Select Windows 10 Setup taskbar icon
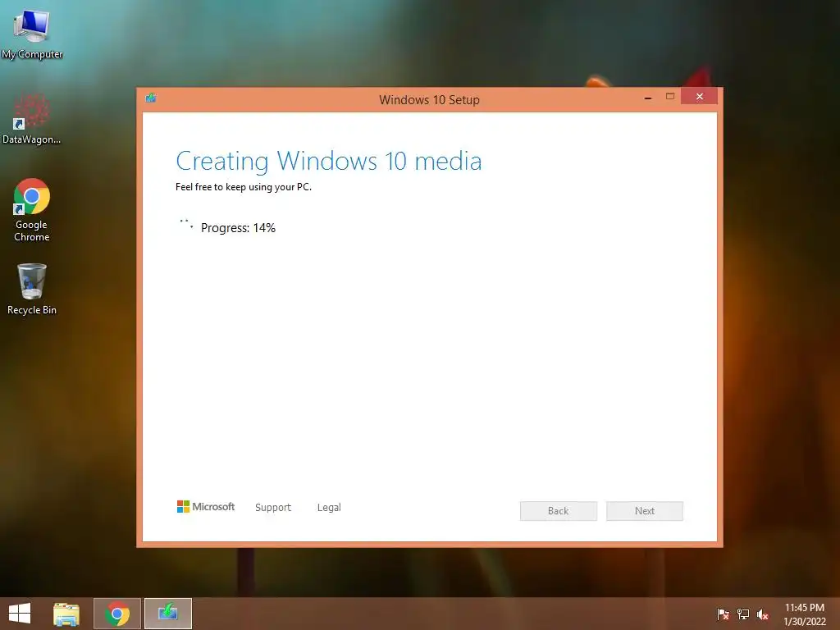 point(167,614)
